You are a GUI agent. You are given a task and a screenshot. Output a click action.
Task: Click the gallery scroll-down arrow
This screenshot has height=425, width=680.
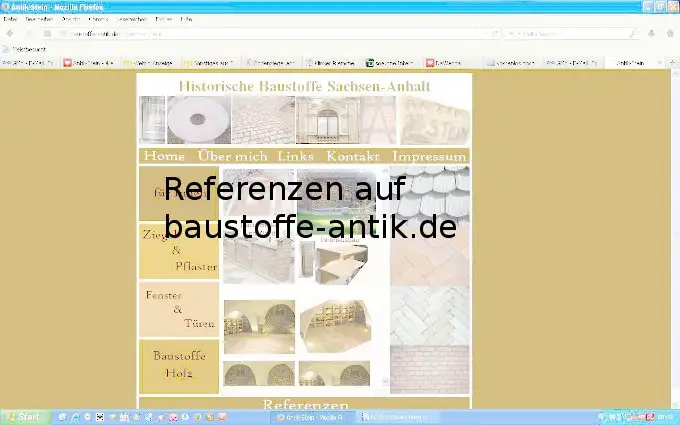[385, 381]
